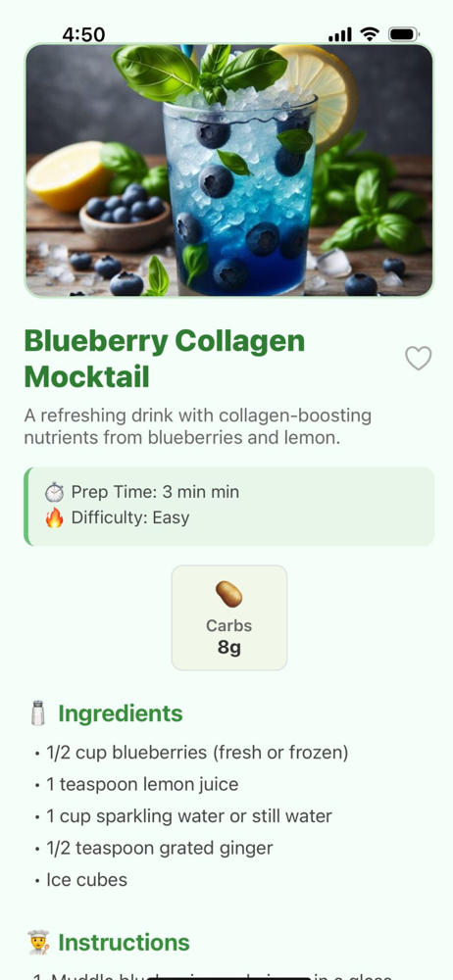453x980 pixels.
Task: Tap the Difficulty: Easy text
Action: (130, 517)
